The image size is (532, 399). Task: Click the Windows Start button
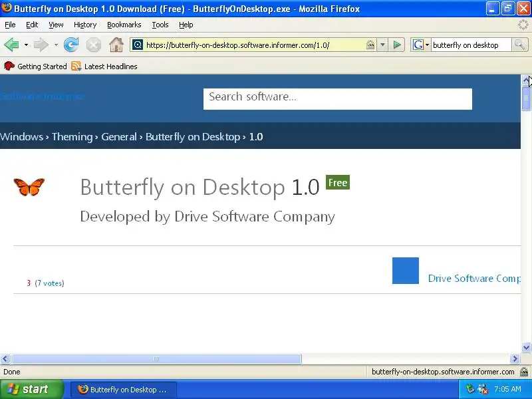point(31,389)
